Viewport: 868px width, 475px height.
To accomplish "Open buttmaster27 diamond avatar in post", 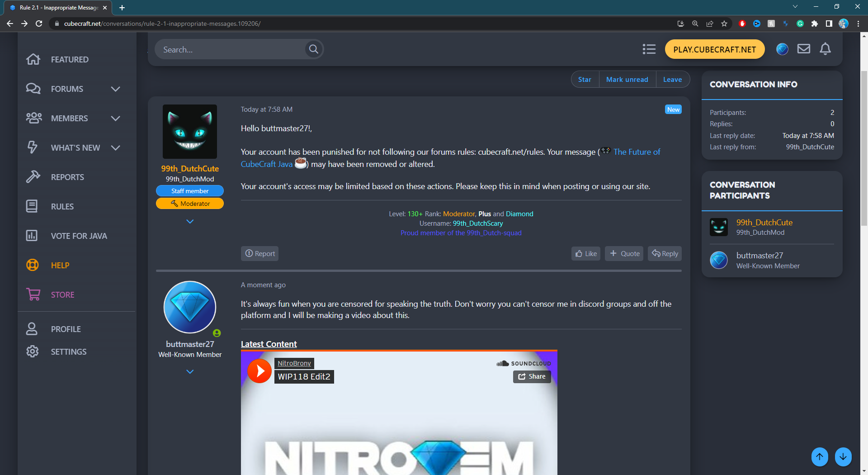I will tap(190, 307).
